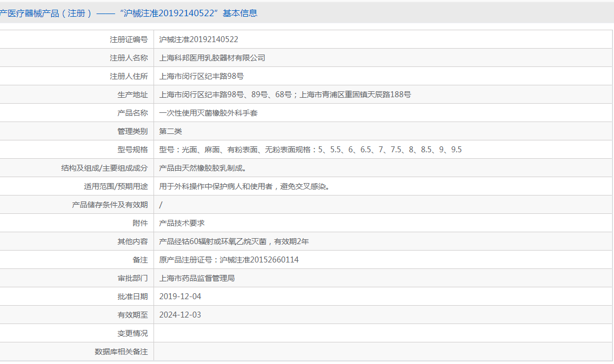Select the slash value in storage conditions row
Screen dimensions: 614x364
tap(161, 205)
